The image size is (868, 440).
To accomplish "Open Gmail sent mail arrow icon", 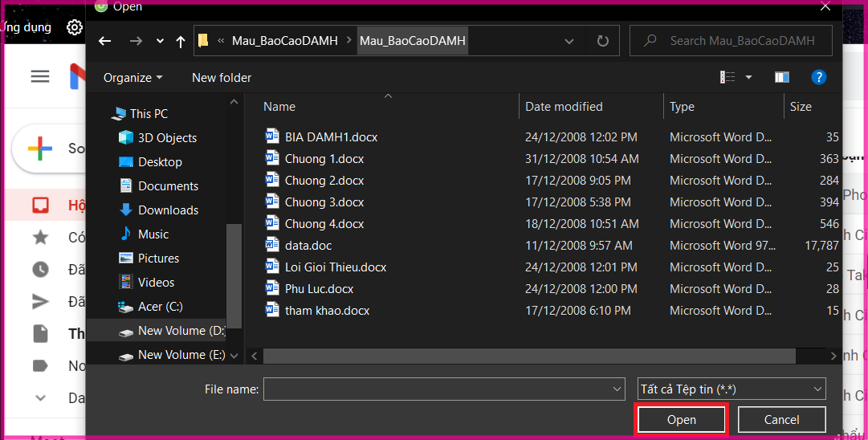I will point(40,302).
